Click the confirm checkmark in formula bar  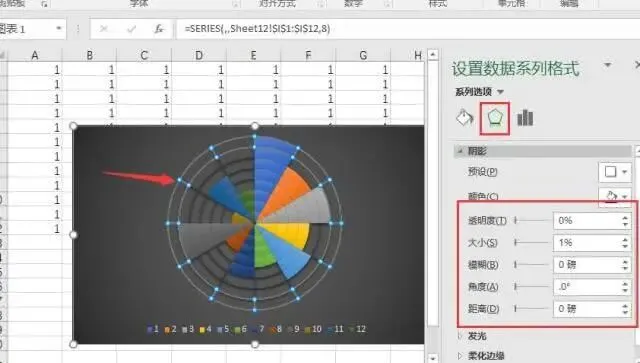tap(131, 29)
